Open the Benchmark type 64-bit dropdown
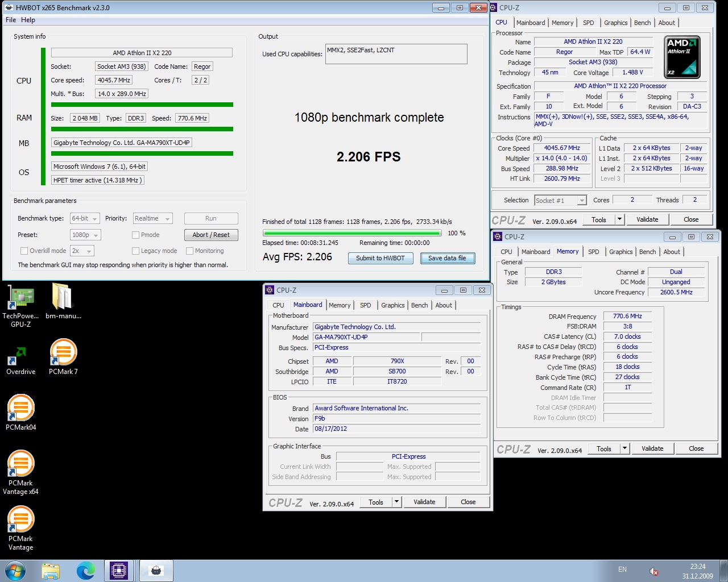Screen dimensions: 728x582 (85, 218)
